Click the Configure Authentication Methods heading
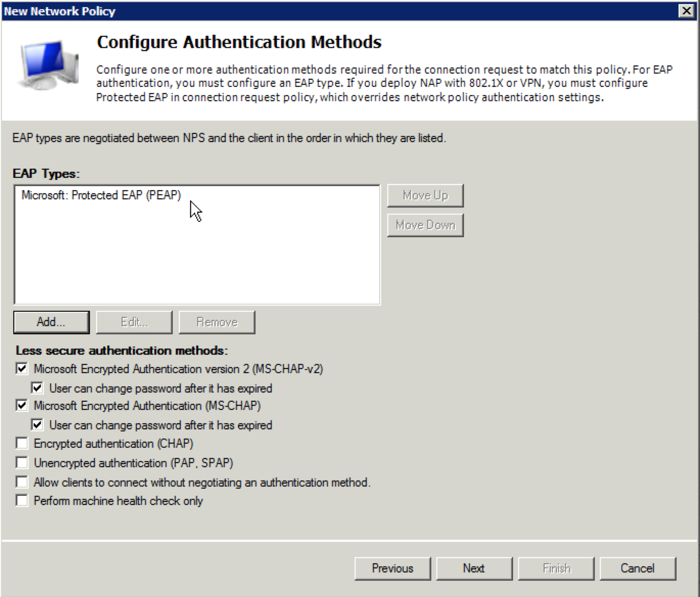This screenshot has height=597, width=700. [x=239, y=42]
